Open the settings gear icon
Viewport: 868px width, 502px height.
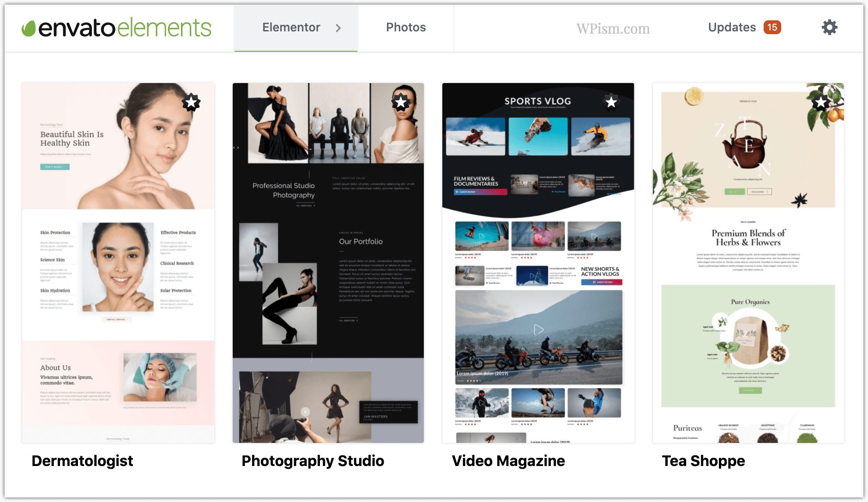click(829, 28)
